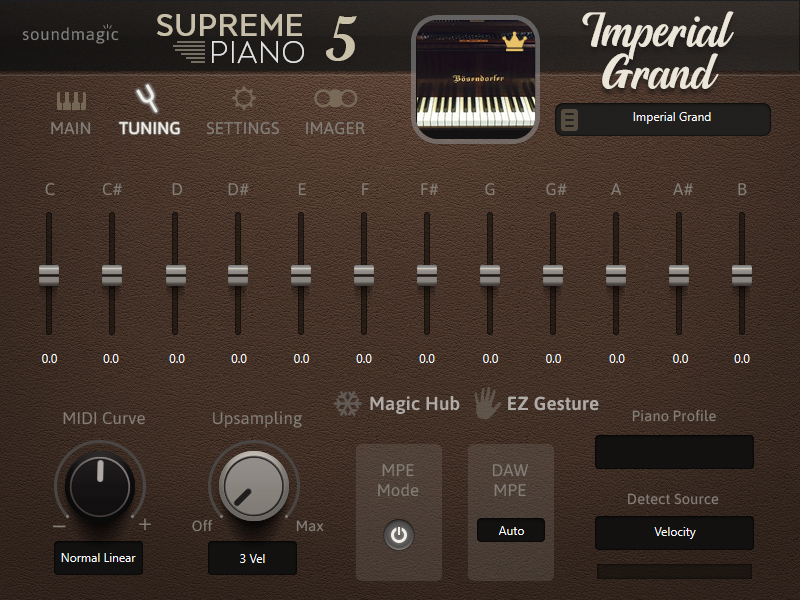The image size is (800, 600).
Task: Click the A# note tuning slider handle
Action: tap(679, 276)
